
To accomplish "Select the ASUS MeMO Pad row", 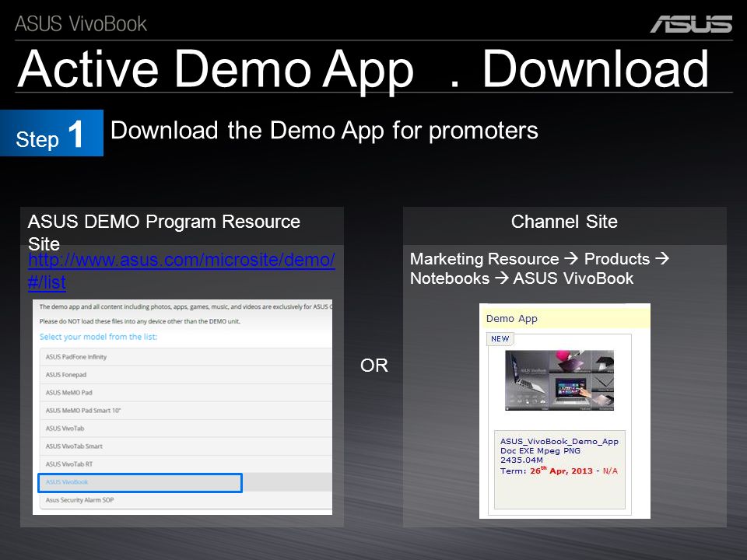I will coord(186,392).
